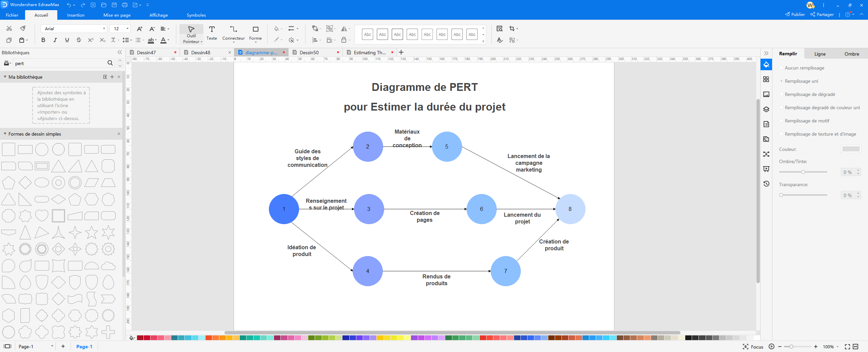Open the history panel icon in right sidebar

766,184
